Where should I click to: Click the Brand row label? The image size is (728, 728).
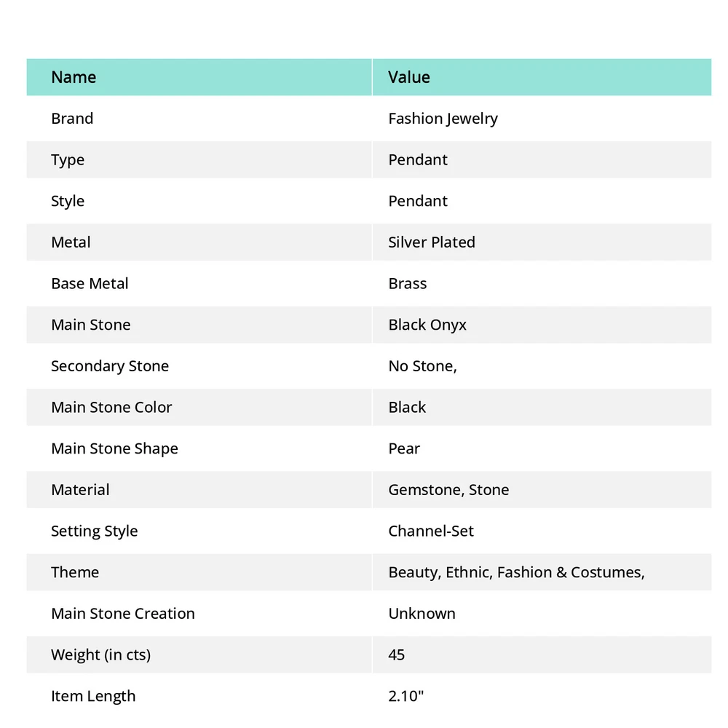72,119
